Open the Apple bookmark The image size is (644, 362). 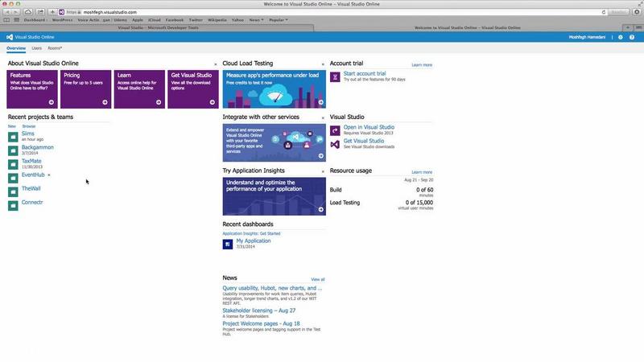tap(138, 19)
